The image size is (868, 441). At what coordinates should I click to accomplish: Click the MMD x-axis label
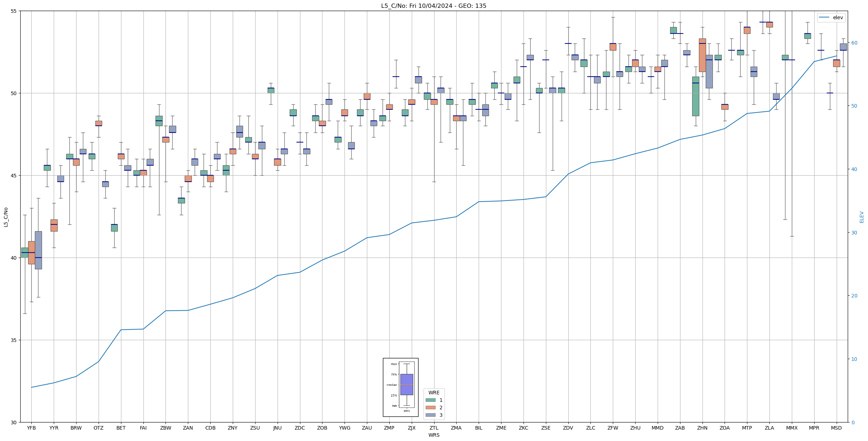(658, 428)
